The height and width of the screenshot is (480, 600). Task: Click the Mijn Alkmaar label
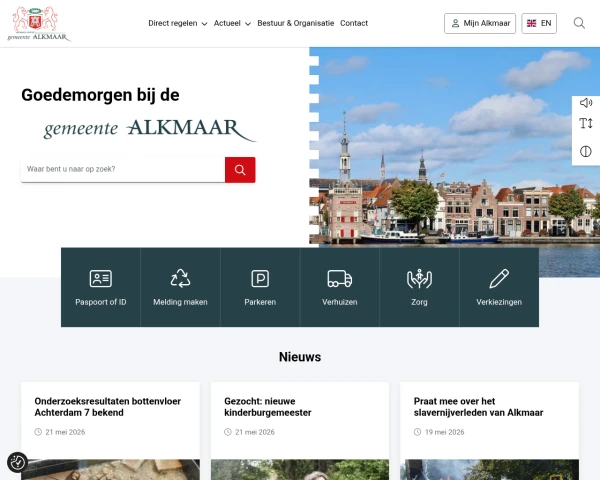point(487,23)
